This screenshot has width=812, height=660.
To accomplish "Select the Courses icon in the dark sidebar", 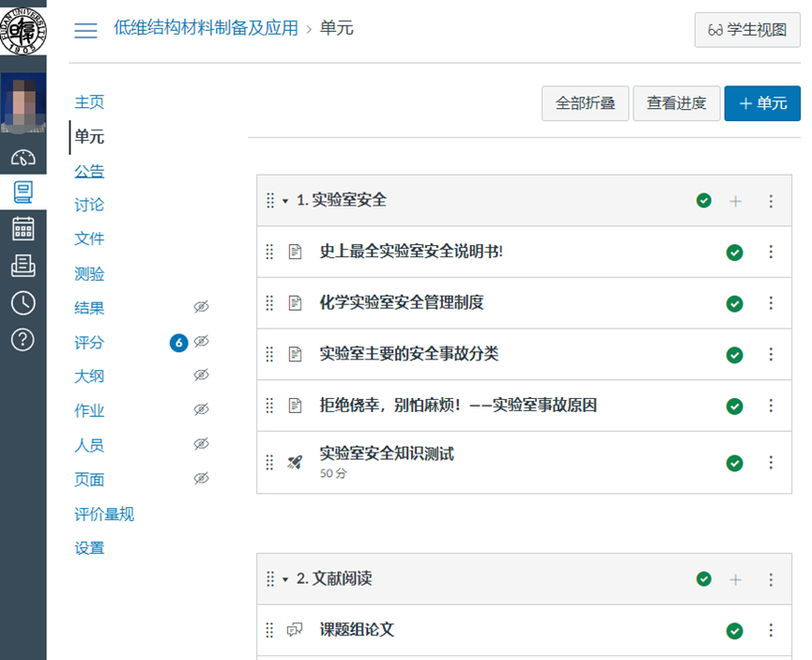I will pos(21,191).
